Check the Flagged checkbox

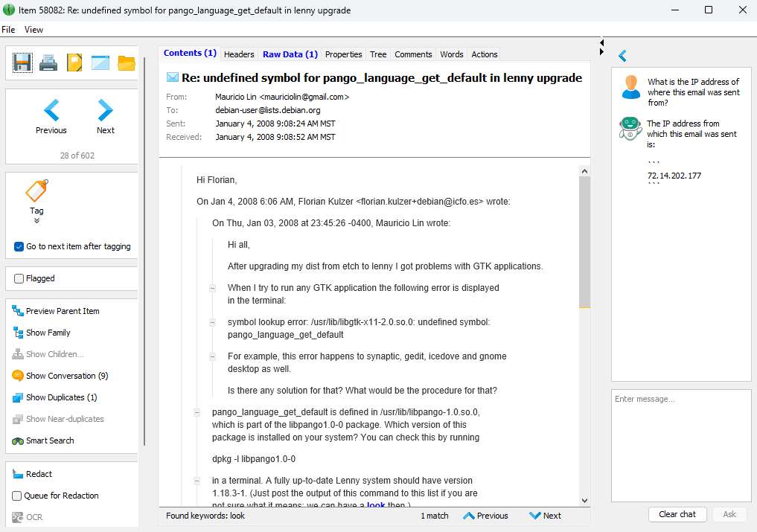pos(19,278)
